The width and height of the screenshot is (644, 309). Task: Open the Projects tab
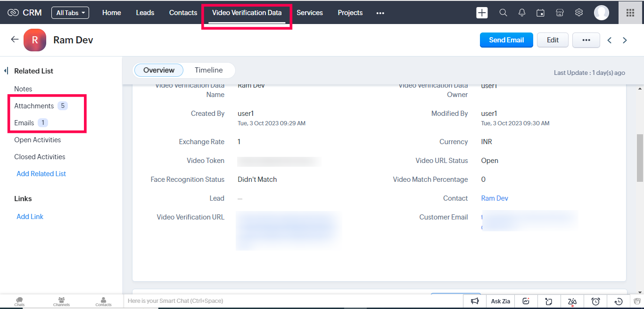click(350, 13)
